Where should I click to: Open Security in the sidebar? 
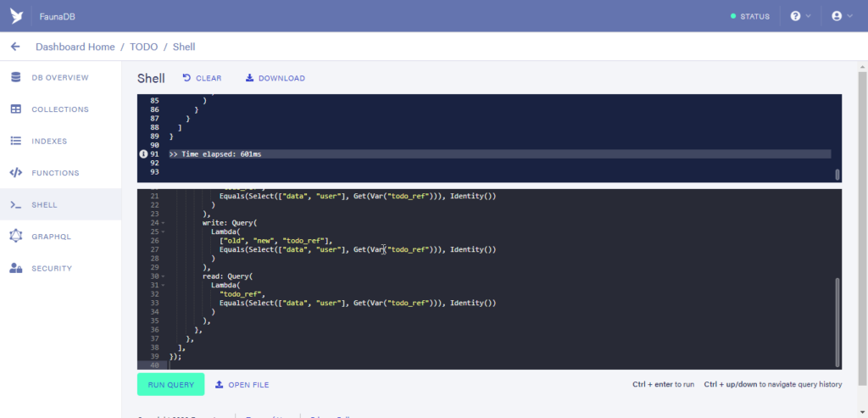point(60,269)
